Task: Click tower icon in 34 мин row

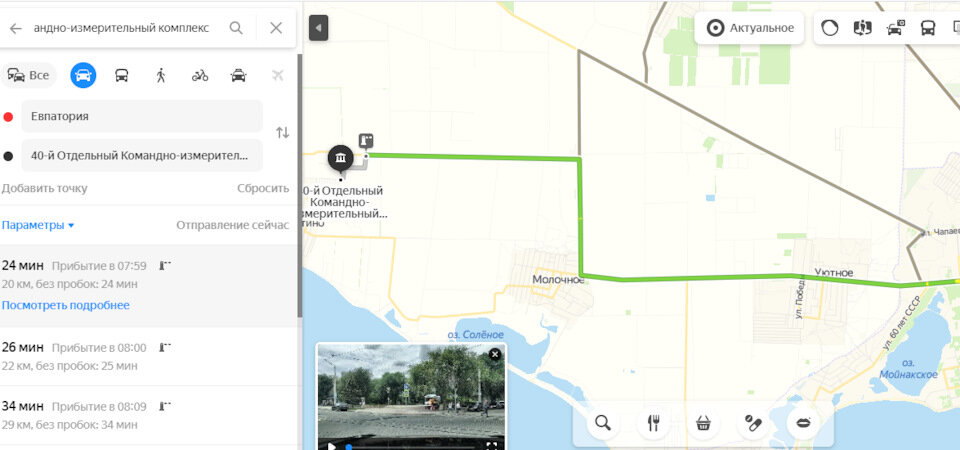Action: coord(165,405)
